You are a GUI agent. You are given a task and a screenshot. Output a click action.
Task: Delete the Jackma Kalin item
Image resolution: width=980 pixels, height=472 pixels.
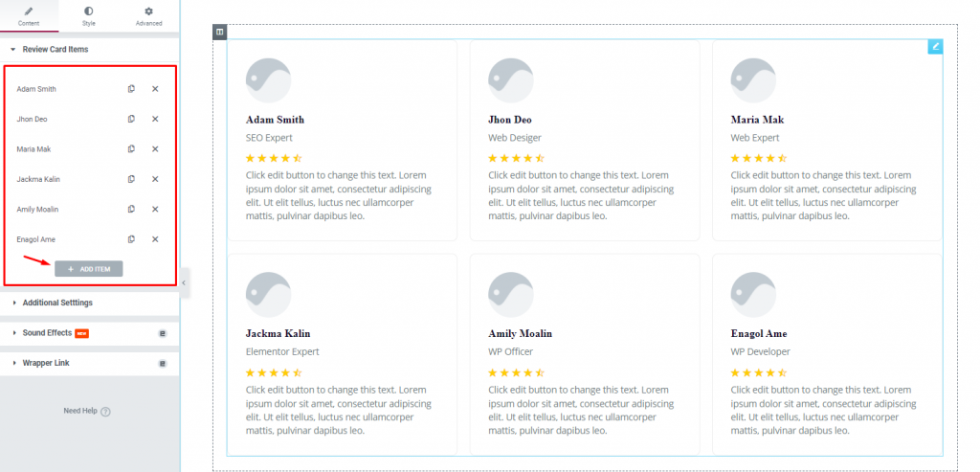(155, 179)
